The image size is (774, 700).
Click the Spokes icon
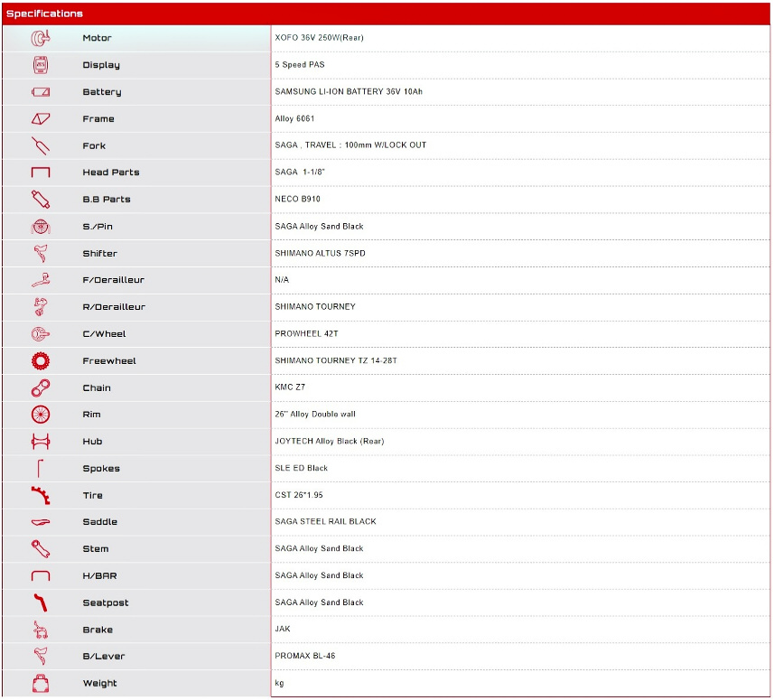[41, 469]
